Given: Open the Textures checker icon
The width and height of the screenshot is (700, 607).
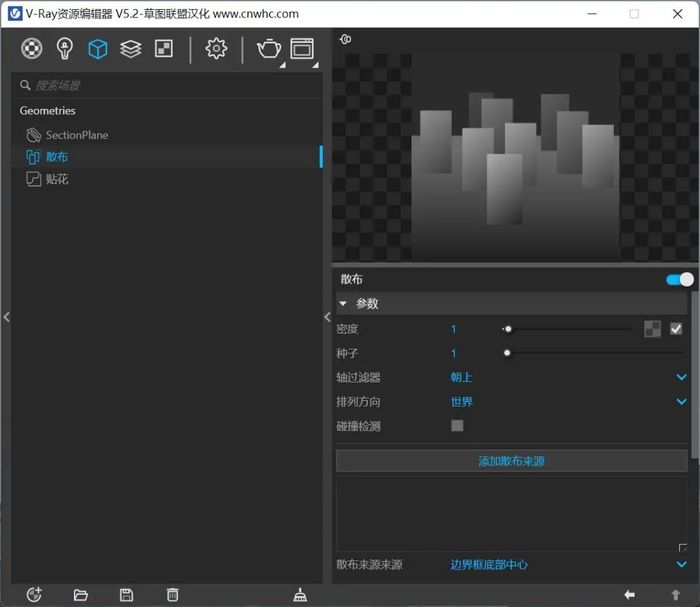Looking at the screenshot, I should coord(164,49).
